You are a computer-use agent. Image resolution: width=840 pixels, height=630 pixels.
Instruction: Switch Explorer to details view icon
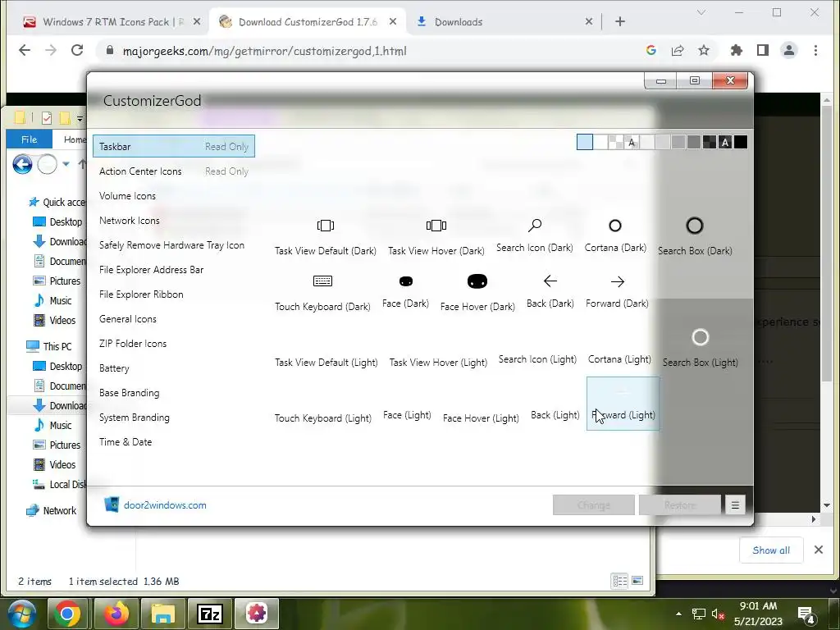click(620, 581)
